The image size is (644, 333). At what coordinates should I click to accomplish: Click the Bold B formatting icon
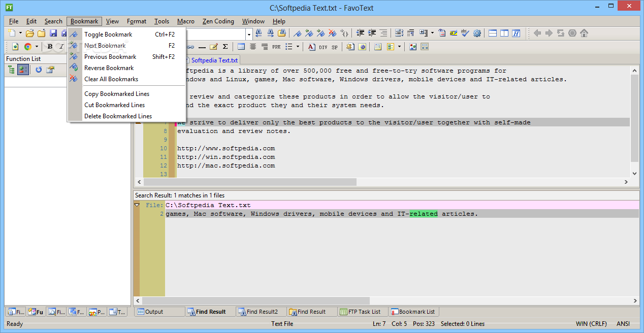click(50, 47)
